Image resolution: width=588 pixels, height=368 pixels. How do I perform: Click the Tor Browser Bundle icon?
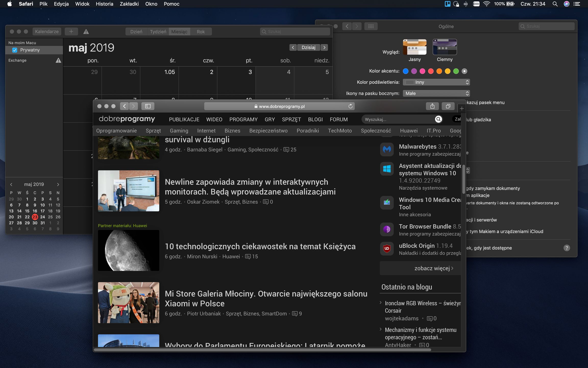point(387,229)
